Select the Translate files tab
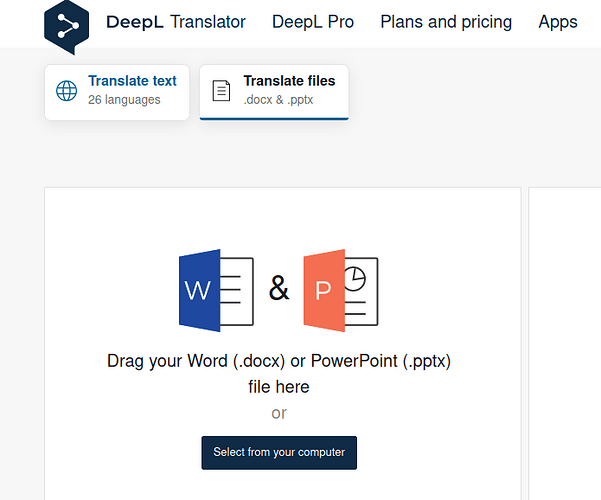 coord(274,92)
